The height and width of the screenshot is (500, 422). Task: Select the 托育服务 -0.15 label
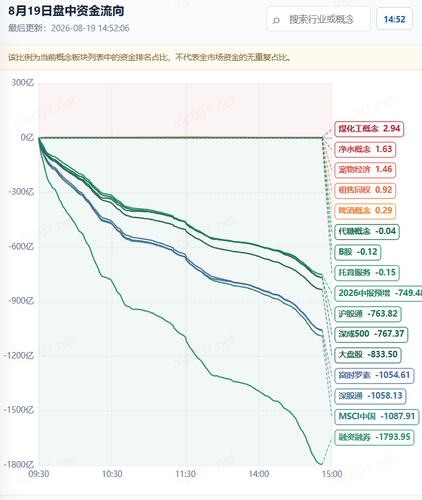pos(367,272)
